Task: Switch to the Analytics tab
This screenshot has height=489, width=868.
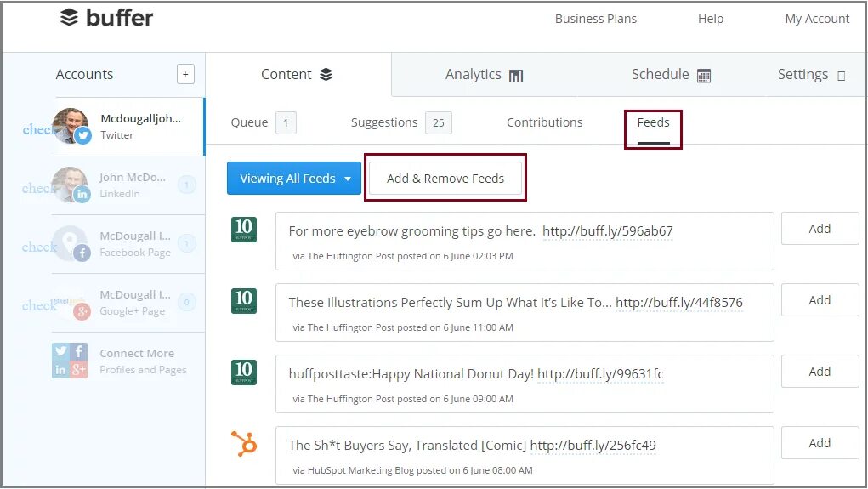Action: tap(484, 74)
